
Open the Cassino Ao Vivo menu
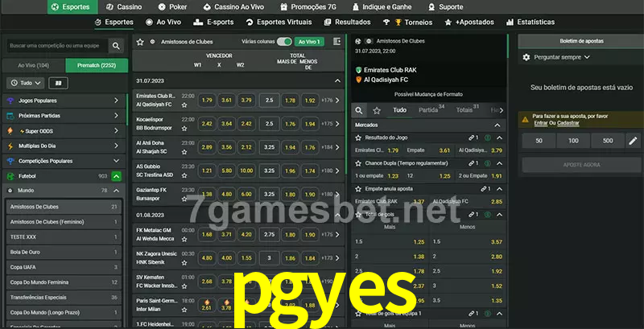click(233, 6)
